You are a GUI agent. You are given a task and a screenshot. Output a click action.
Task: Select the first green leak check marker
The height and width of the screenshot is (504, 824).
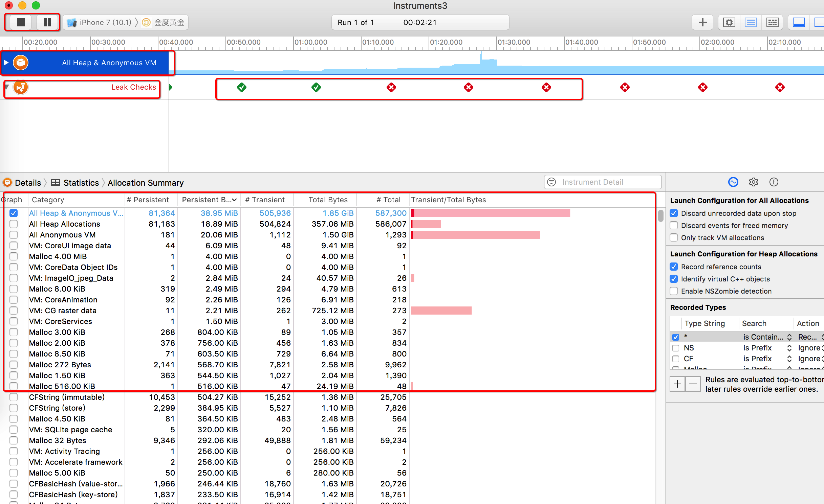(x=242, y=87)
